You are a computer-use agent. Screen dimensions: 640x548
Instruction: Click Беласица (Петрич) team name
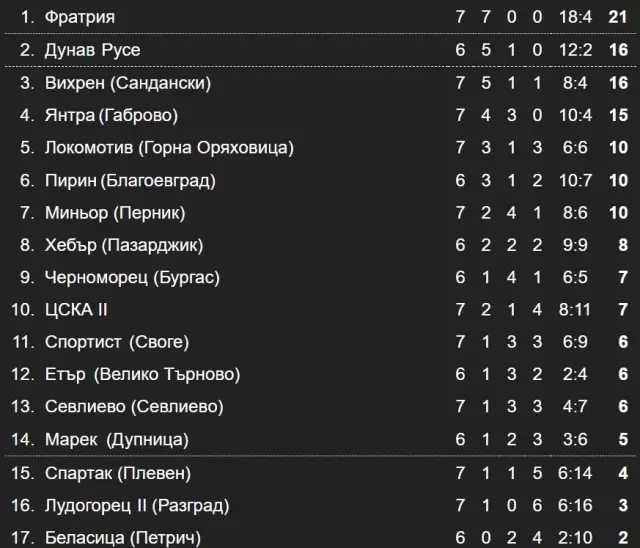[x=122, y=538]
